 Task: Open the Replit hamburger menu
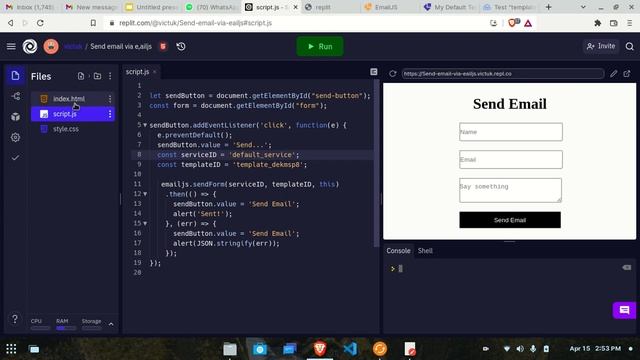(x=11, y=47)
